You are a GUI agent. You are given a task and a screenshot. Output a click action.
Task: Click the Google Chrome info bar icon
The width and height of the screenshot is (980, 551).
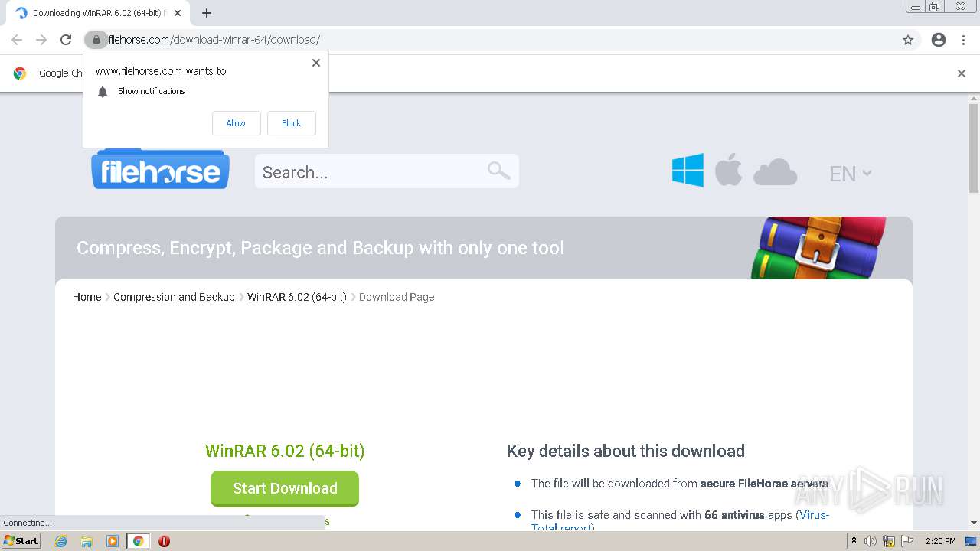(x=20, y=73)
